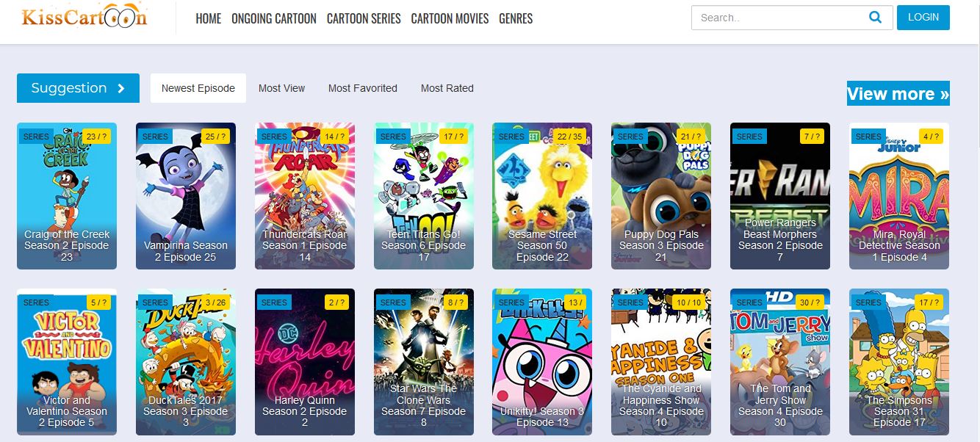Click Sesame Street Season 50 Episode 22 title

[542, 245]
